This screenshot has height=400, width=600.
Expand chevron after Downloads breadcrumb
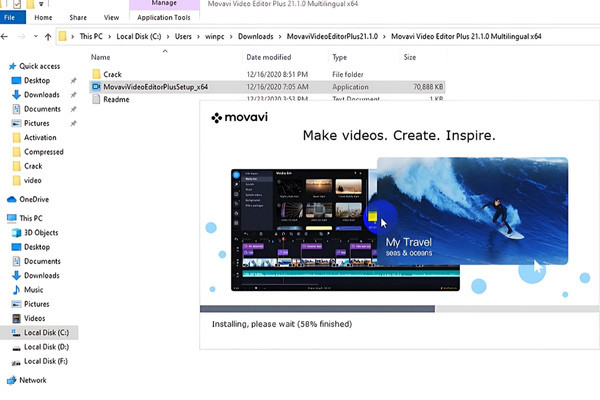click(x=280, y=37)
